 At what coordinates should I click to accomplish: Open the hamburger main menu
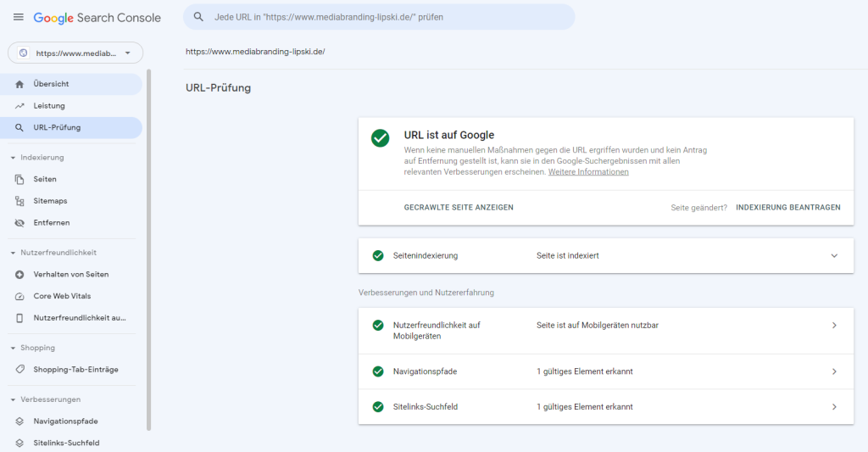coord(19,17)
